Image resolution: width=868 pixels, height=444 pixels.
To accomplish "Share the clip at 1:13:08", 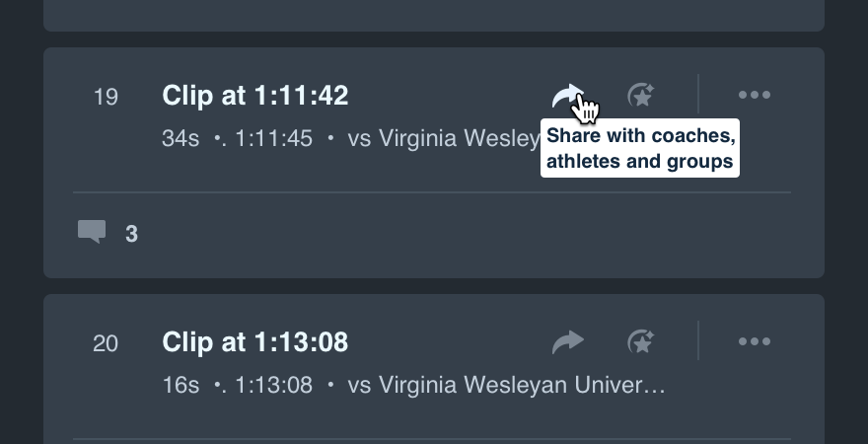I will (568, 341).
